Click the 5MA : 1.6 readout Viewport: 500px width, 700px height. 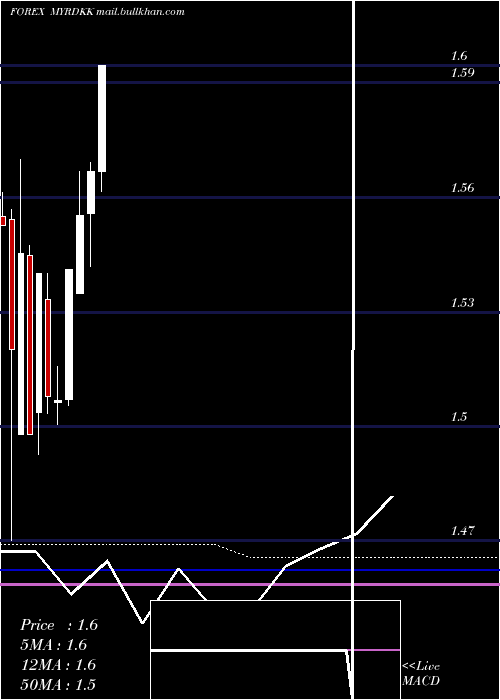click(x=54, y=645)
